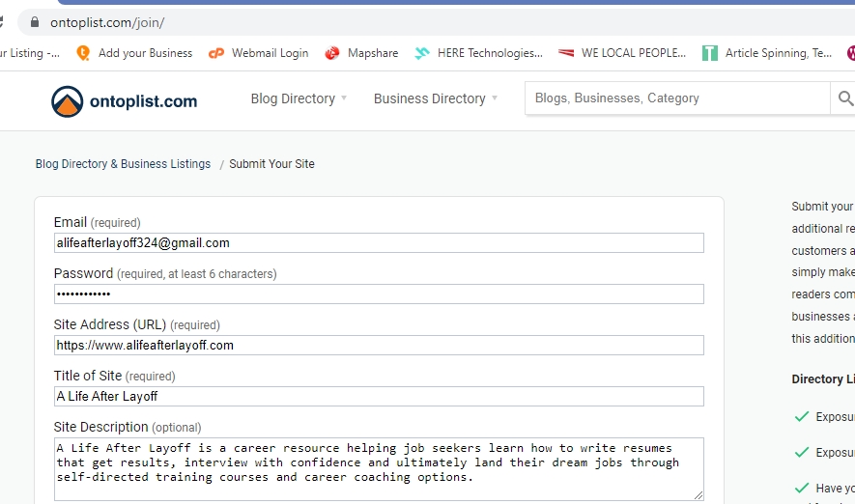
Task: Open the Article Spinning bookmark
Action: pyautogui.click(x=767, y=53)
